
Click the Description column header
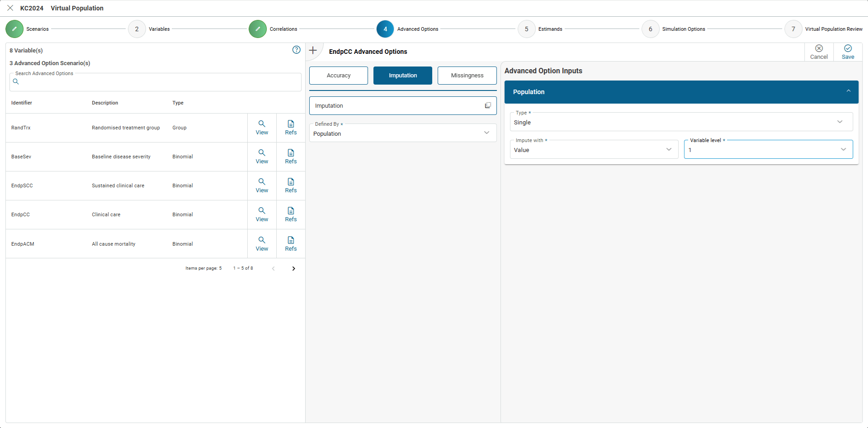[105, 103]
